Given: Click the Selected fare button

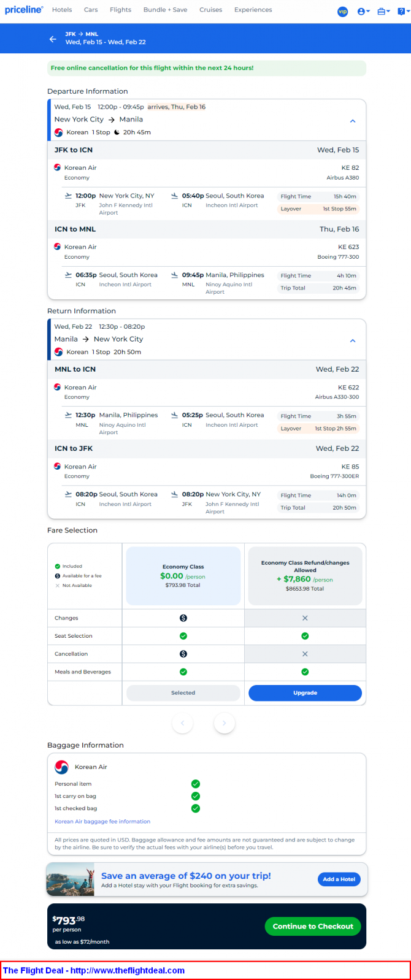Looking at the screenshot, I should point(183,693).
